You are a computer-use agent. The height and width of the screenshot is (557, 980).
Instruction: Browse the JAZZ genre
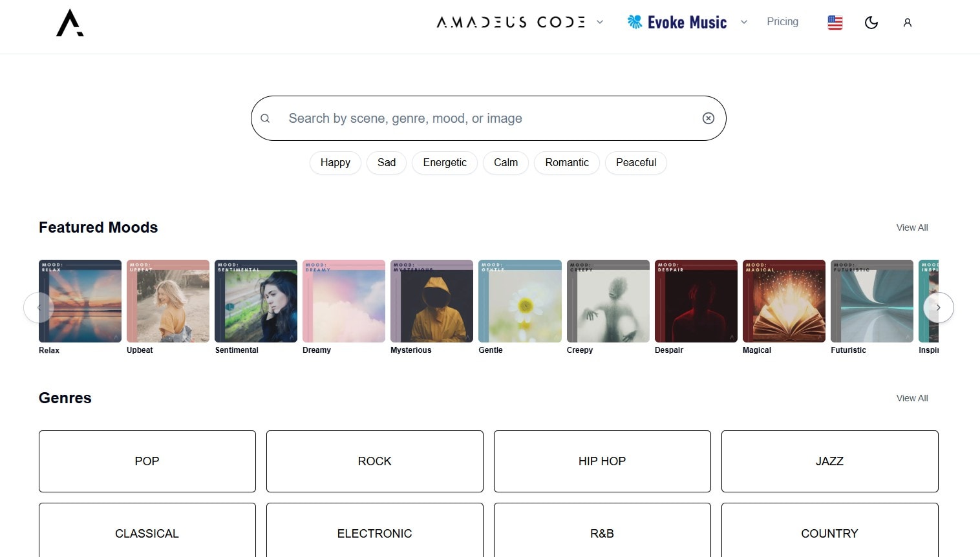tap(829, 461)
